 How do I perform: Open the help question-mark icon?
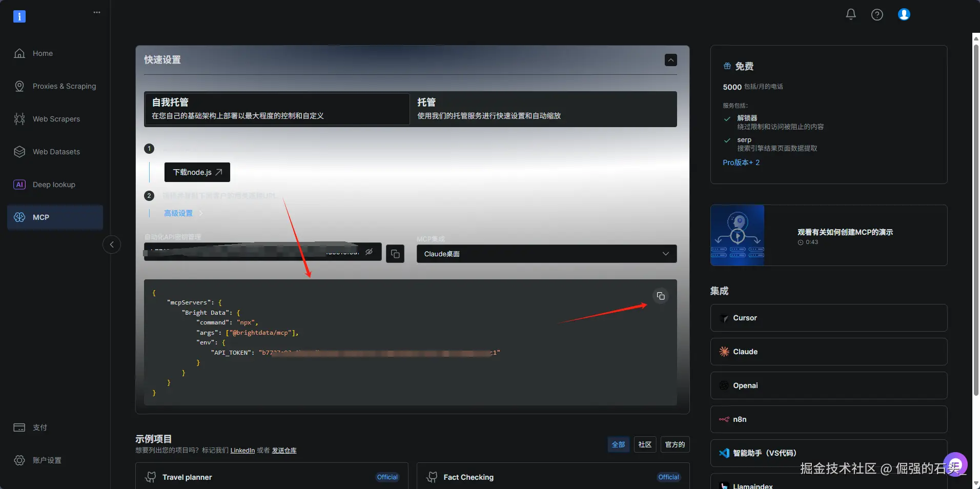877,15
